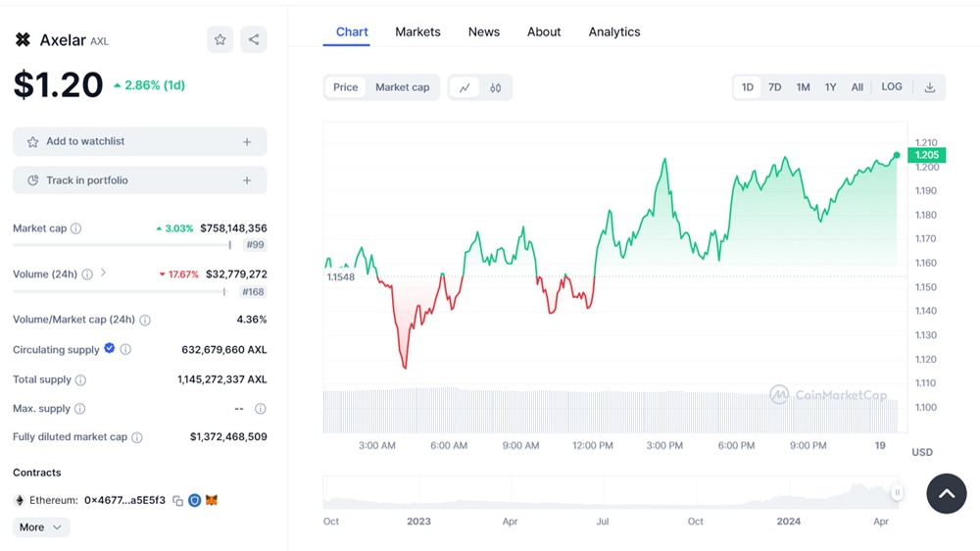
Task: Click the plus icon on Add to watchlist
Action: [x=247, y=142]
